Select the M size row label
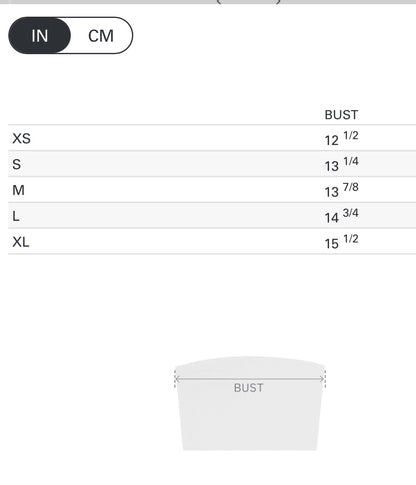Viewport: 416px width, 485px height. click(x=18, y=190)
